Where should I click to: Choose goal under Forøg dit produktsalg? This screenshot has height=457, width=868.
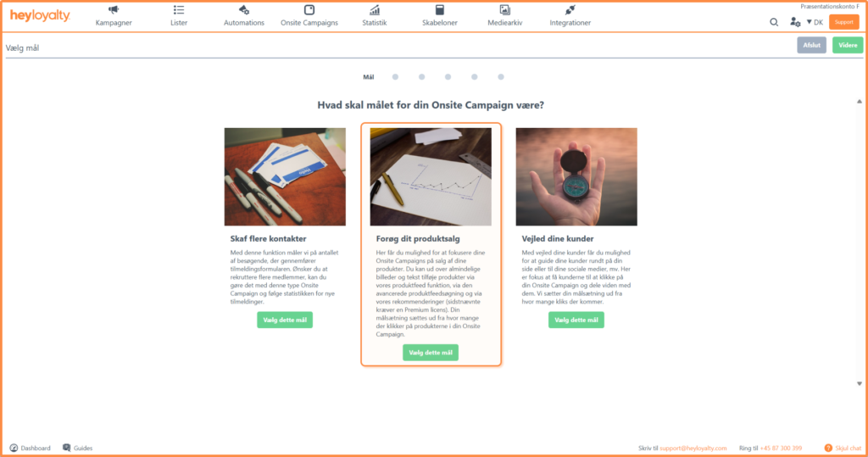click(x=430, y=353)
